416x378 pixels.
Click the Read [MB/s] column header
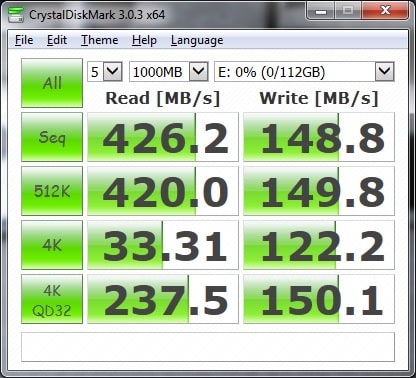(x=163, y=98)
